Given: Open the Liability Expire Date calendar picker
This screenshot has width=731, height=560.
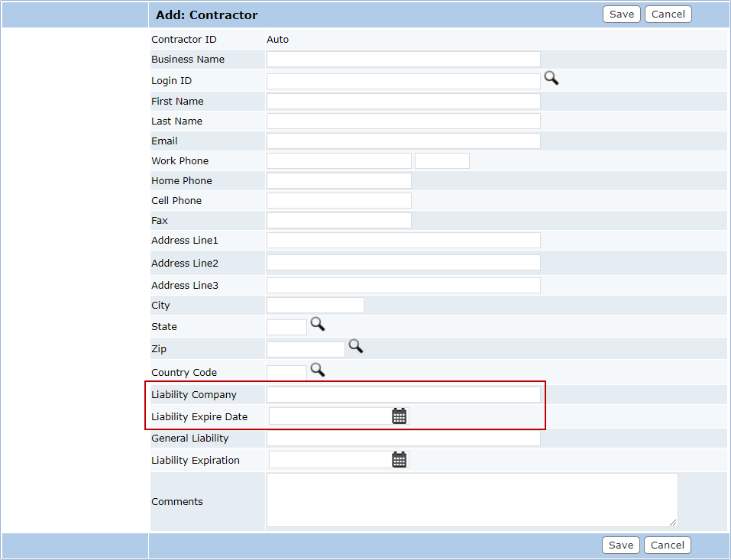Looking at the screenshot, I should click(x=399, y=416).
